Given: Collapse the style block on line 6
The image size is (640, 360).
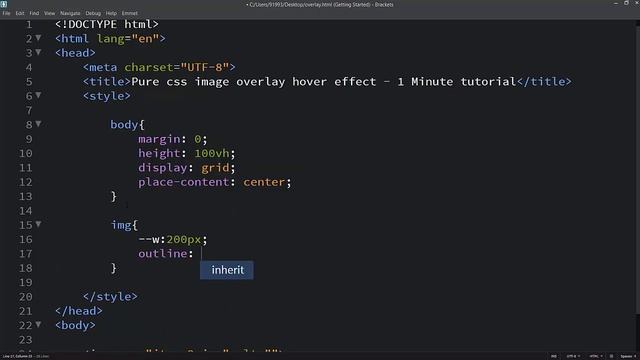Looking at the screenshot, I should pos(38,95).
